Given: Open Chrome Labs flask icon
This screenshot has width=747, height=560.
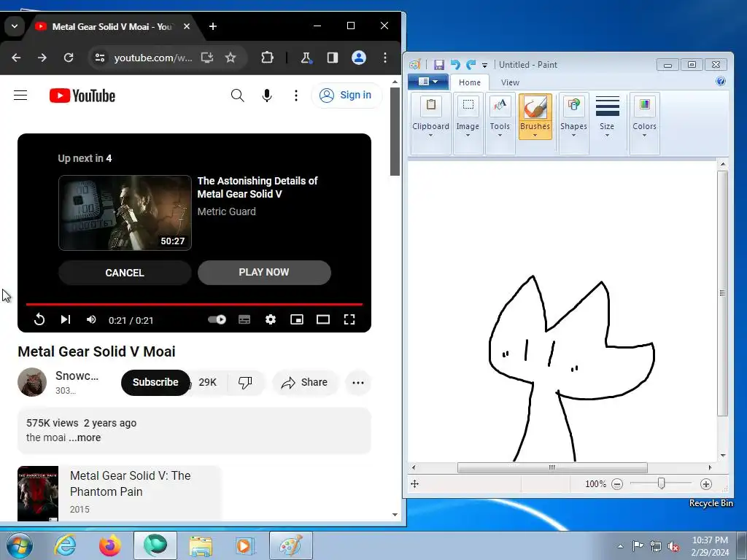Looking at the screenshot, I should pyautogui.click(x=306, y=58).
